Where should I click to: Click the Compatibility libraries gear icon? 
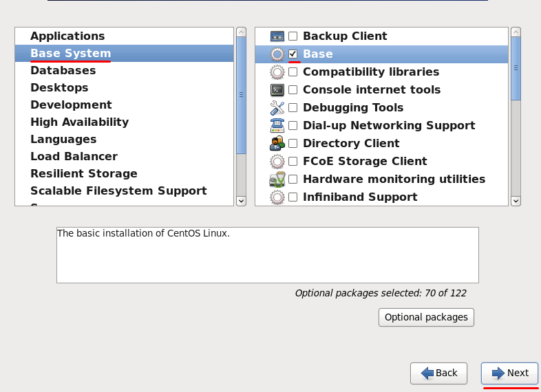[x=277, y=72]
